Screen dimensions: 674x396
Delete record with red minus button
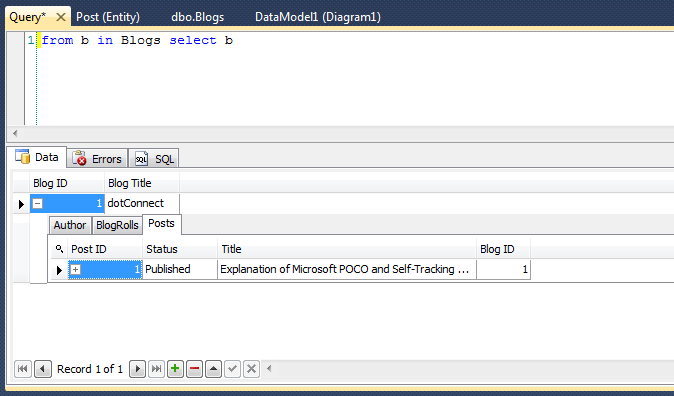[x=194, y=369]
